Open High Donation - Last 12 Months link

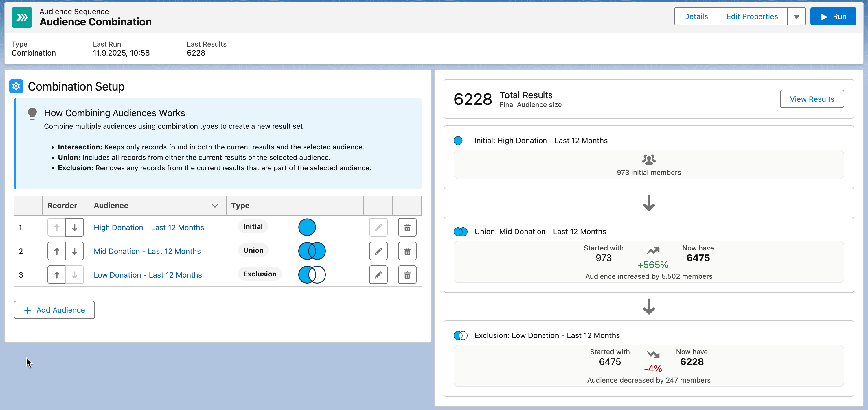coord(149,228)
